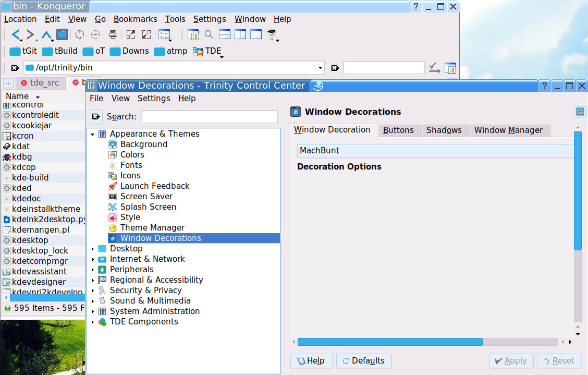Viewport: 588px width, 375px height.
Task: Reload the current folder view
Action: click(x=79, y=34)
